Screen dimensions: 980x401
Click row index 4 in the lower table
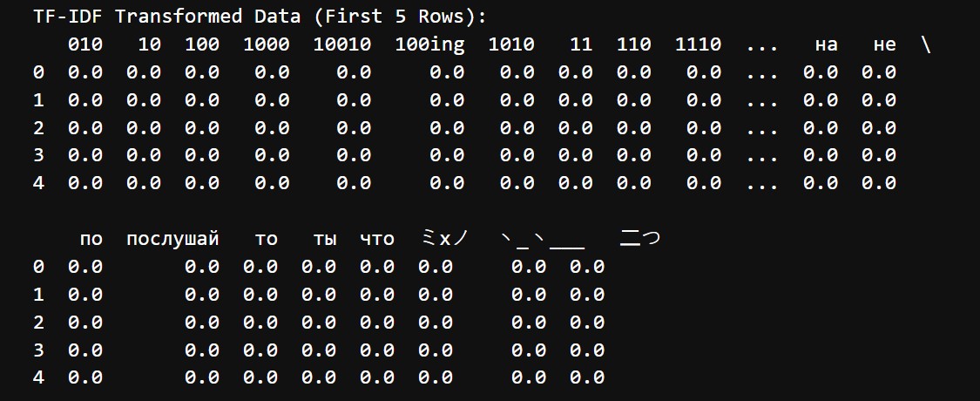pos(38,377)
